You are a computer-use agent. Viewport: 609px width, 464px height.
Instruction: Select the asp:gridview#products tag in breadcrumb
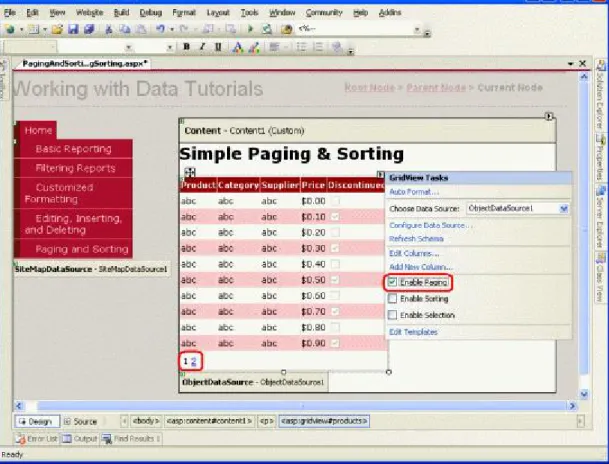[x=324, y=421]
